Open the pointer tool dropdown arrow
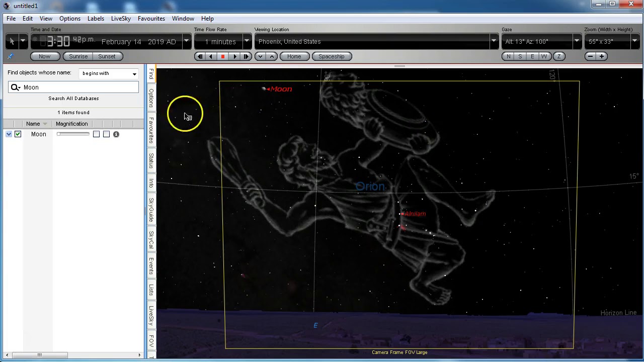Image resolution: width=644 pixels, height=362 pixels. click(23, 41)
